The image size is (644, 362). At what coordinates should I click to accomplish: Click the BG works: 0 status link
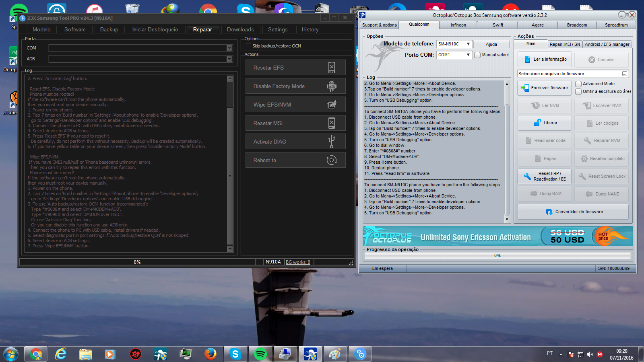[298, 262]
